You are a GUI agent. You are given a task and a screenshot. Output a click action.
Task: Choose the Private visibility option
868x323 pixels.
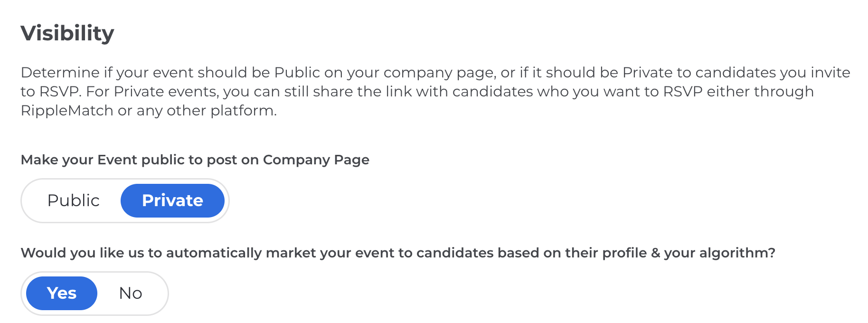coord(172,200)
